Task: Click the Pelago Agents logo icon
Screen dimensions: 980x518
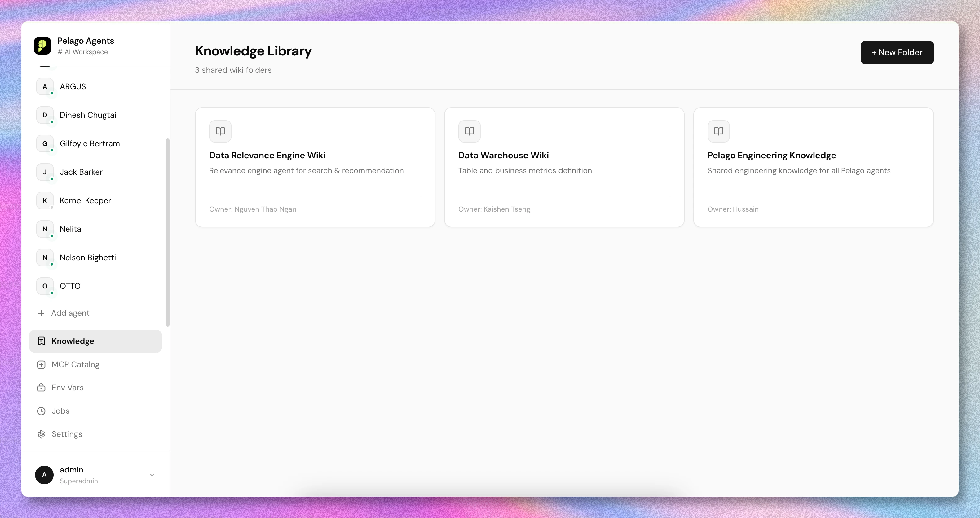Action: click(42, 46)
